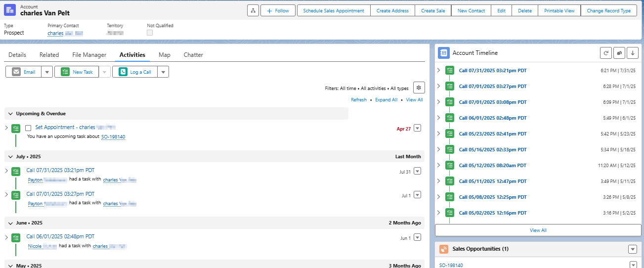Open the Primary Contact charles link
This screenshot has height=268, width=644.
click(65, 33)
